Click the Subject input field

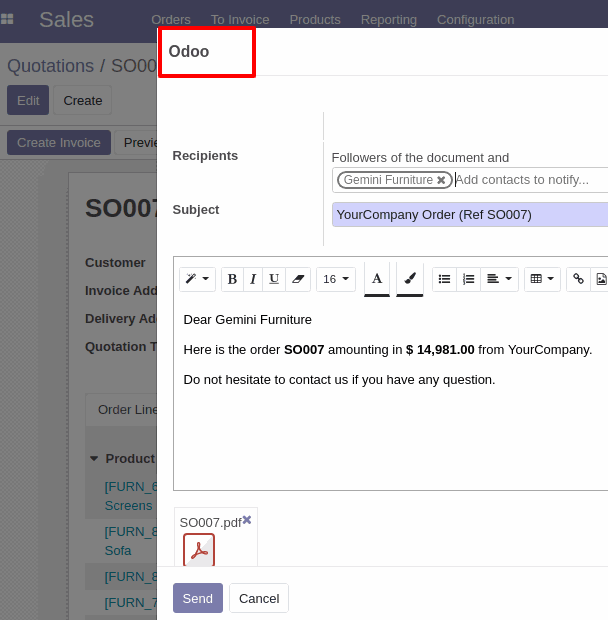(x=470, y=215)
